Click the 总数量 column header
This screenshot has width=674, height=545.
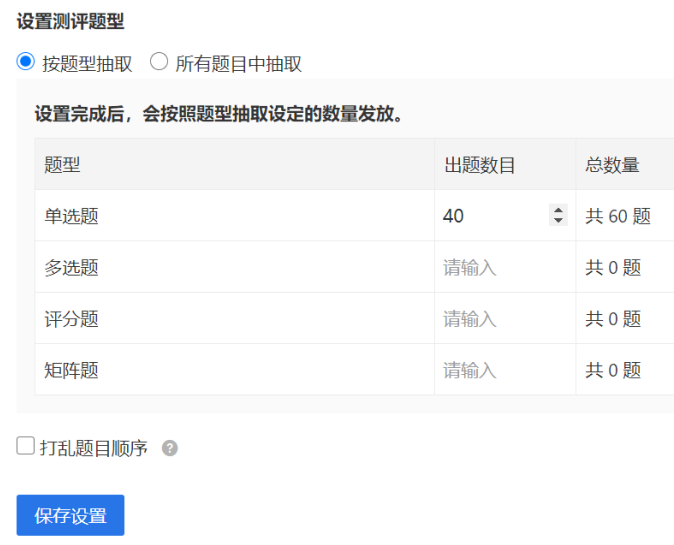[612, 165]
